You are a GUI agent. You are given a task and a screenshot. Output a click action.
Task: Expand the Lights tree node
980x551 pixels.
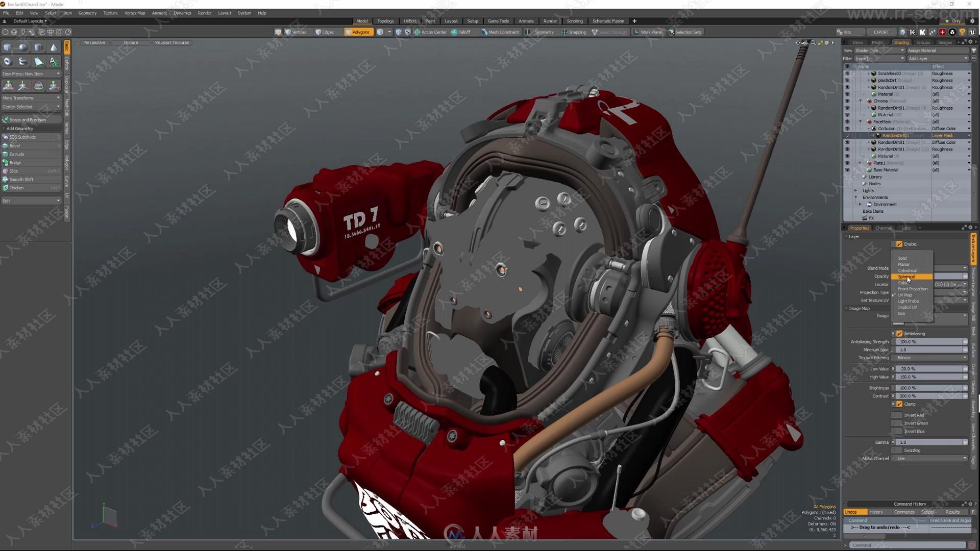856,191
